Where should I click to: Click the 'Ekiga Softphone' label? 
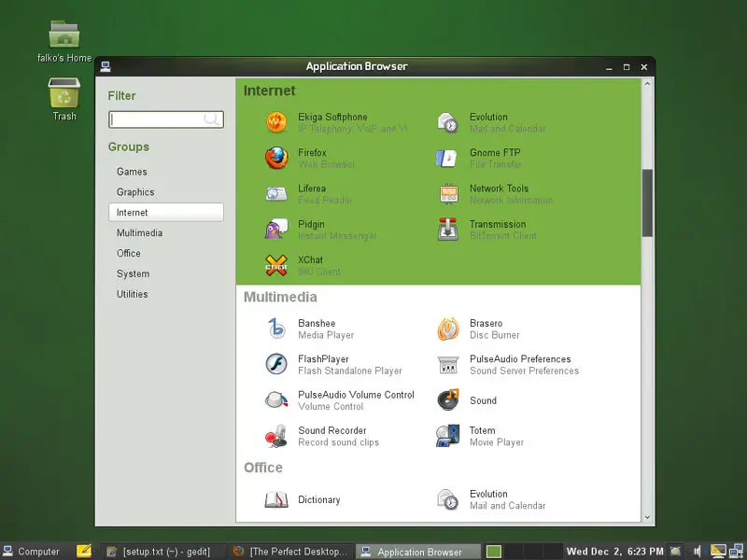332,117
